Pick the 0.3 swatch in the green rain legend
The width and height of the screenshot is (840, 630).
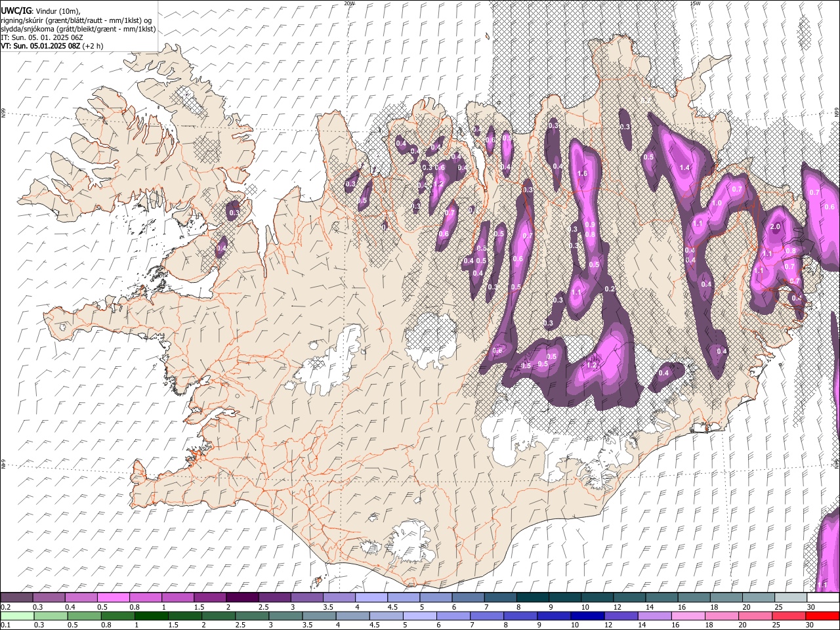click(x=51, y=616)
